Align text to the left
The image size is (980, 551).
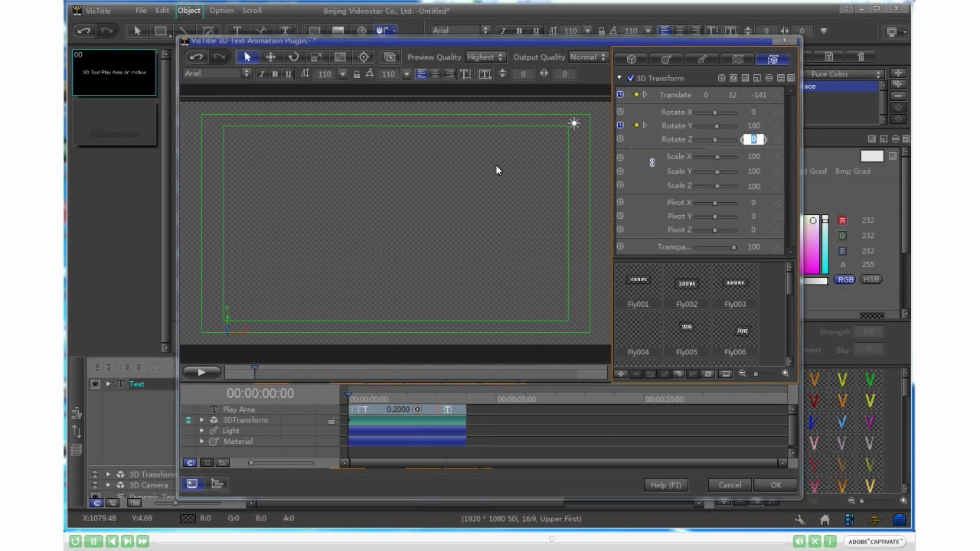pos(421,74)
